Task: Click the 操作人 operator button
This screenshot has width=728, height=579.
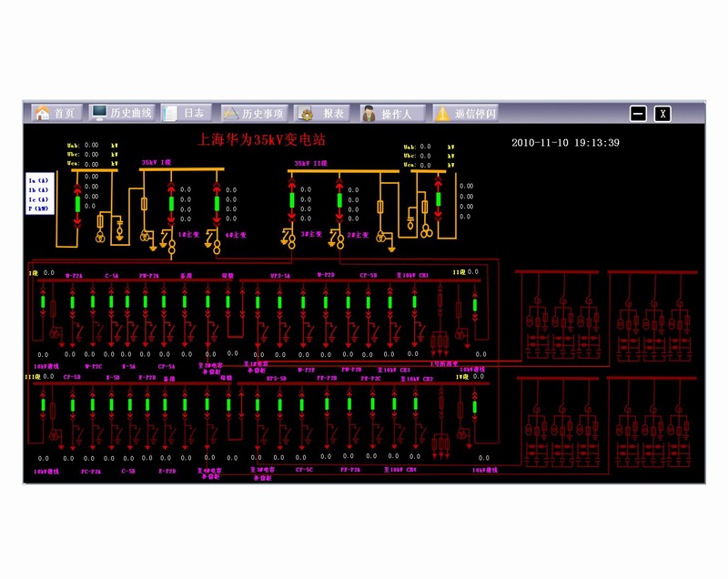Action: [x=392, y=113]
